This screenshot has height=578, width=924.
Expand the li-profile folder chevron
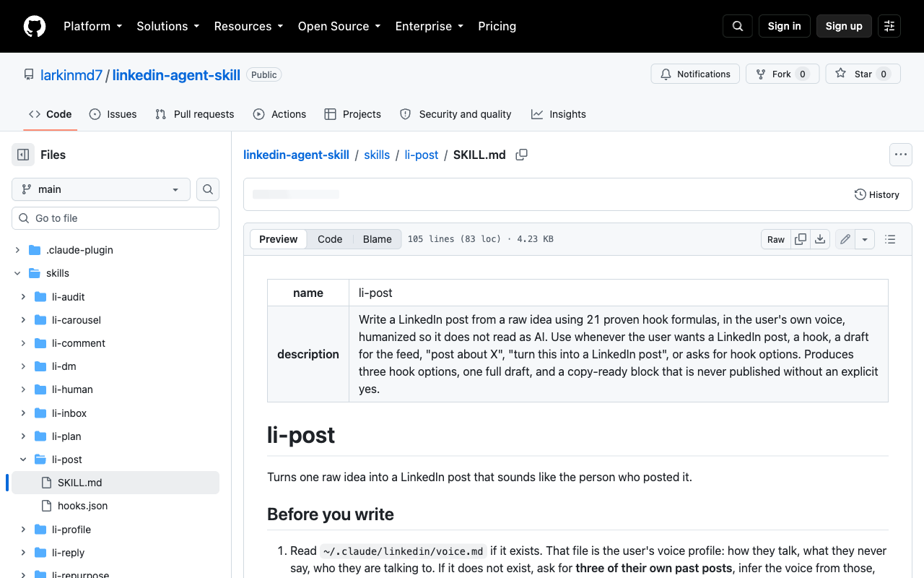click(23, 530)
